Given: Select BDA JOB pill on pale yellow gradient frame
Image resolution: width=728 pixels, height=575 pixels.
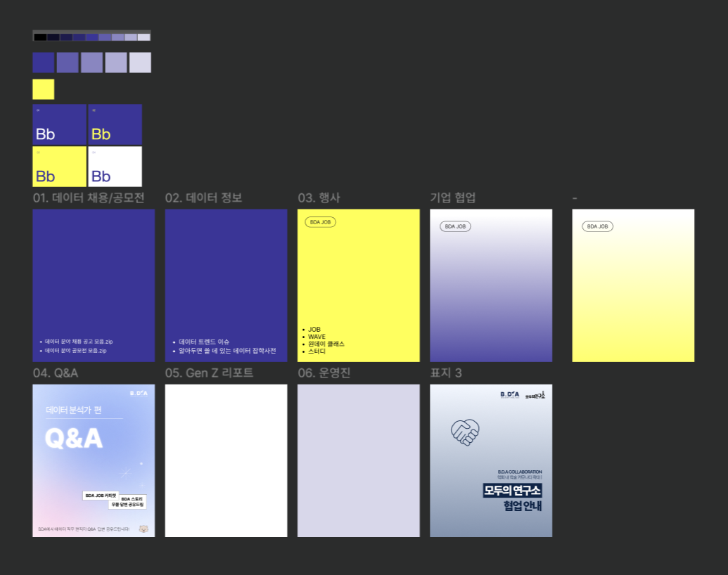Looking at the screenshot, I should tap(598, 226).
